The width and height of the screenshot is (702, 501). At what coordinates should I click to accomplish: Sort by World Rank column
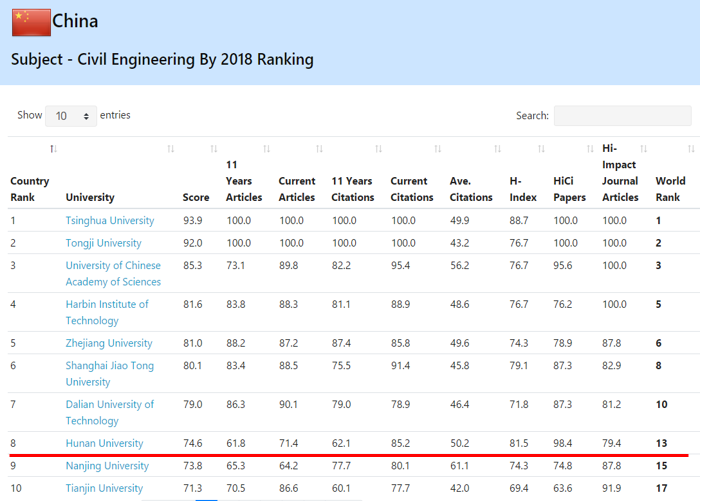[x=670, y=189]
